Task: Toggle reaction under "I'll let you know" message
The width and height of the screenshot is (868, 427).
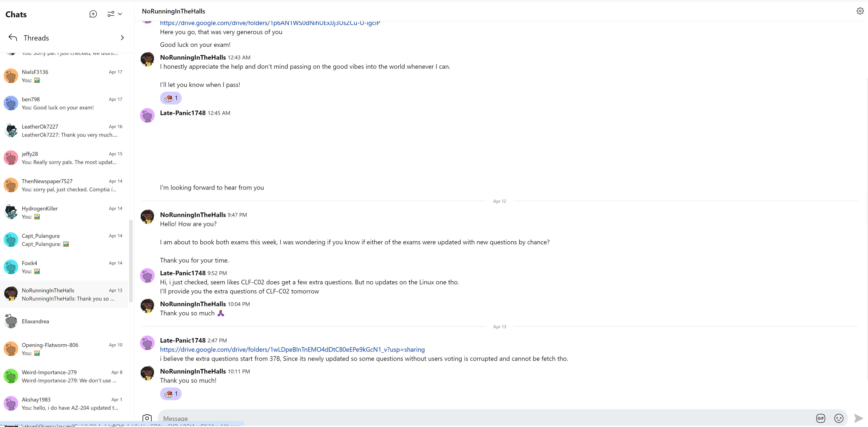Action: click(x=171, y=98)
